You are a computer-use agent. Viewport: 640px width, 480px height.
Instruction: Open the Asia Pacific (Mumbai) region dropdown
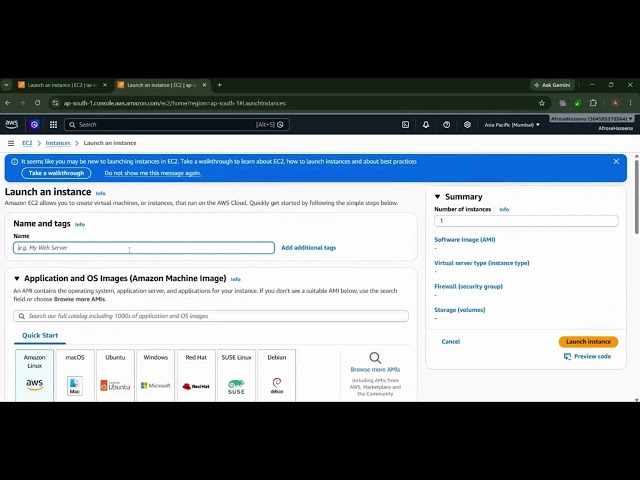click(x=512, y=125)
